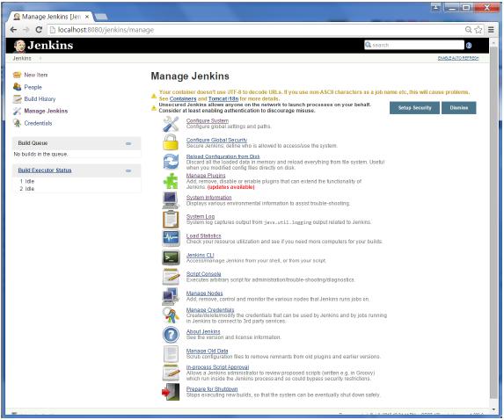This screenshot has height=420, width=504.
Task: Open the Configure System link
Action: (x=208, y=120)
